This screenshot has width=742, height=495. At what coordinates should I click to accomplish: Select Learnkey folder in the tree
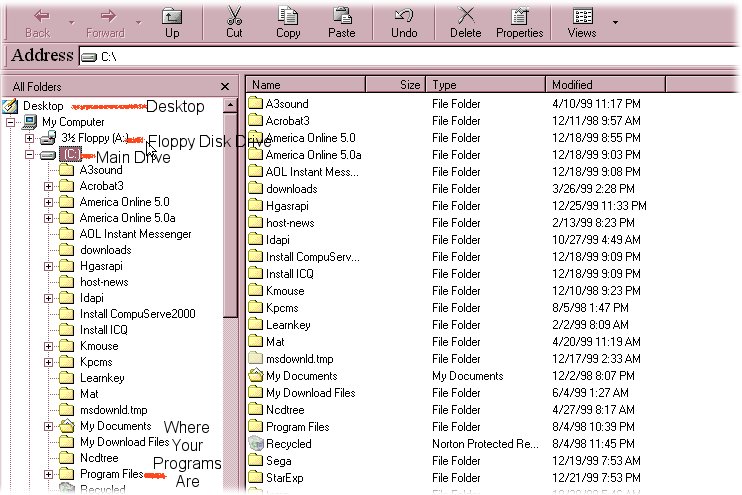click(102, 378)
